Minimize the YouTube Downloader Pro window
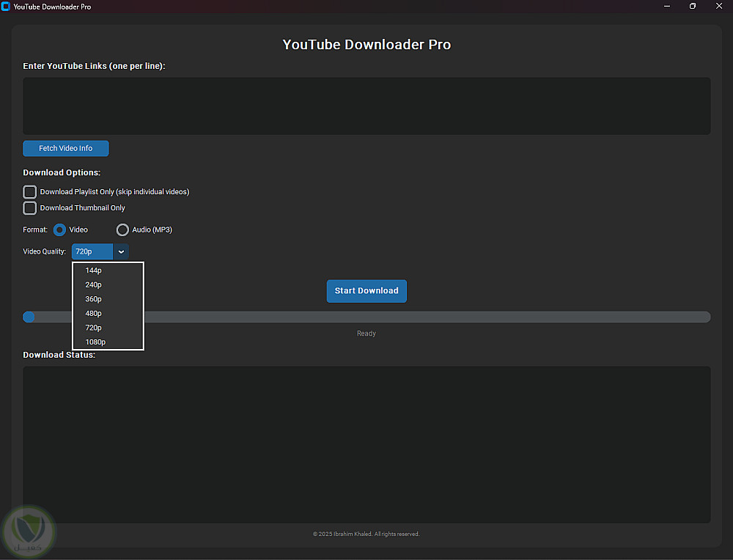This screenshot has width=733, height=560. [667, 7]
